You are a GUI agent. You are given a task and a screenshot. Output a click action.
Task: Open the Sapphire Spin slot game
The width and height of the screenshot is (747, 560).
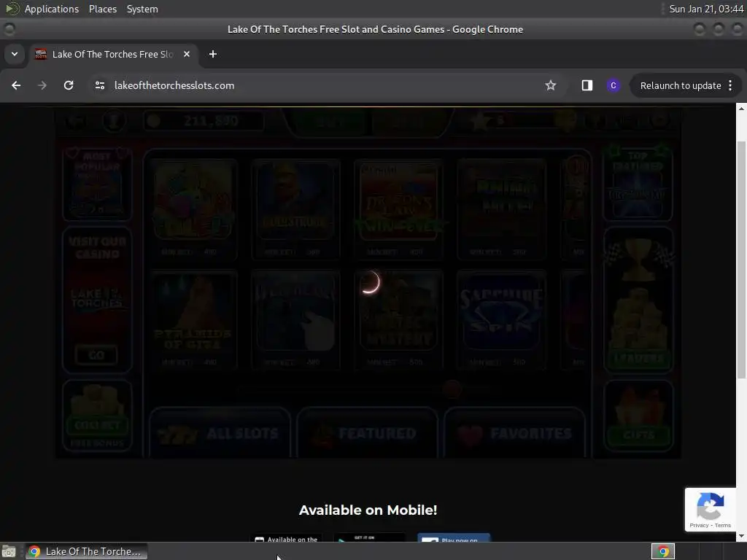[501, 320]
